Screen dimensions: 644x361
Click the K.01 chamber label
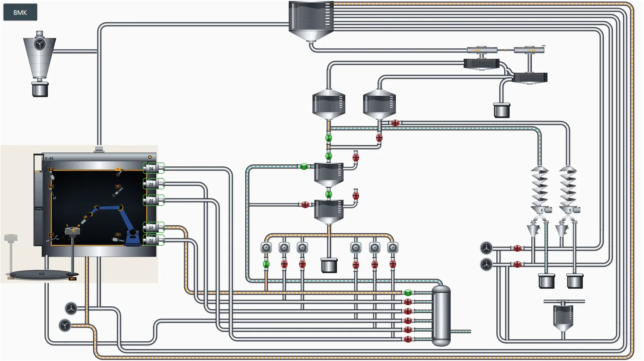(x=49, y=158)
